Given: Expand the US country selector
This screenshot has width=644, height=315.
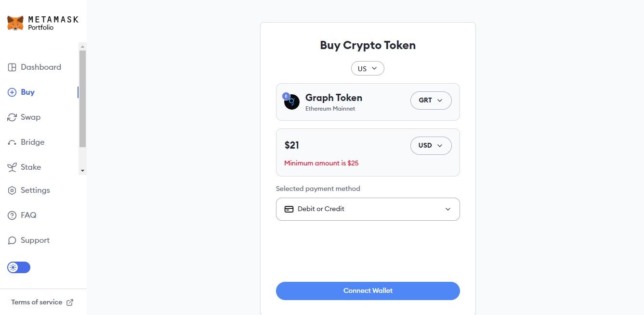Looking at the screenshot, I should click(x=368, y=68).
